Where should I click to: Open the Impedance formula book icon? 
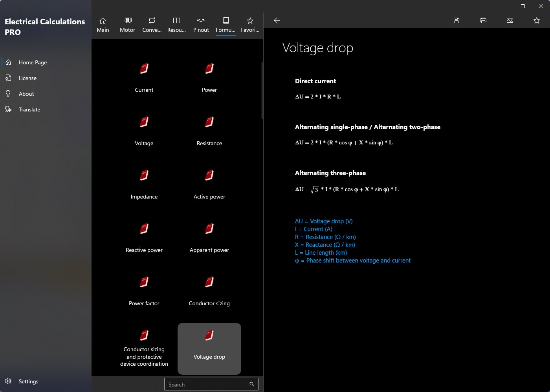tap(144, 175)
